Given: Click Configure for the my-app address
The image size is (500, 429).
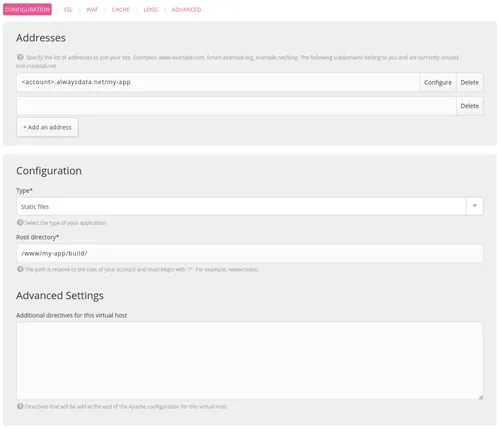Looking at the screenshot, I should tap(438, 82).
